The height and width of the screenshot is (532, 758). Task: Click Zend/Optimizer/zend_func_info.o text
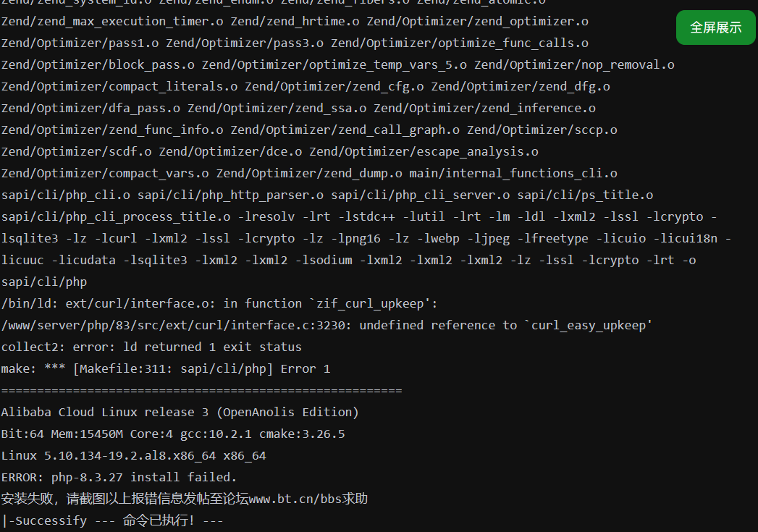tap(112, 130)
